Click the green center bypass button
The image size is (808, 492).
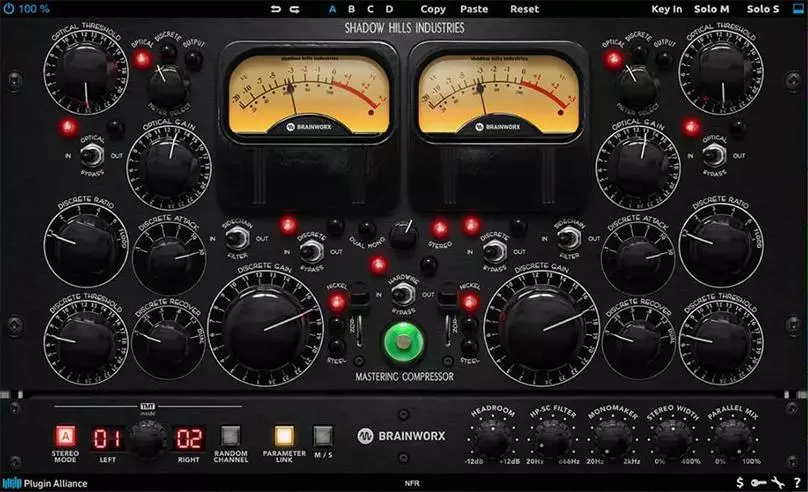pos(403,342)
